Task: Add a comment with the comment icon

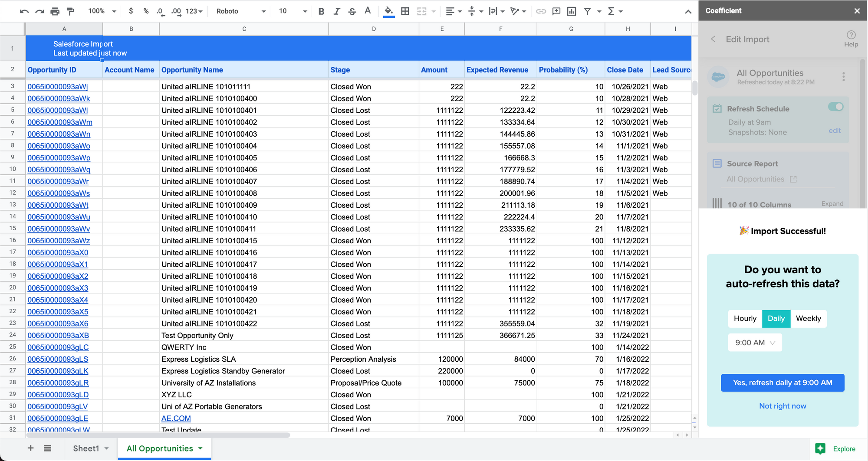Action: (556, 11)
